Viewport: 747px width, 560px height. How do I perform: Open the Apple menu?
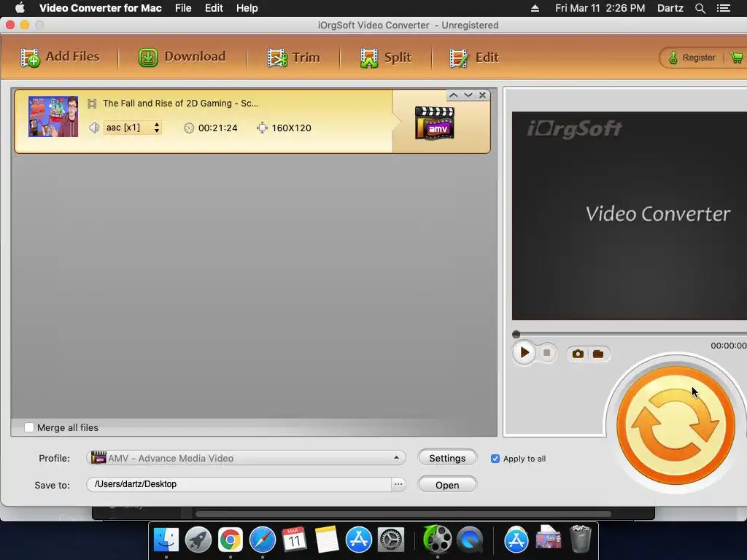tap(20, 8)
